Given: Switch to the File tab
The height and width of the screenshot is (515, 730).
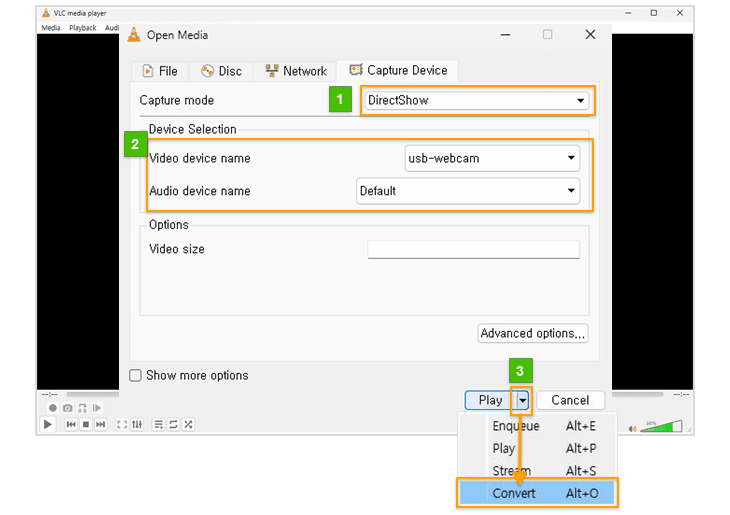Looking at the screenshot, I should [160, 71].
